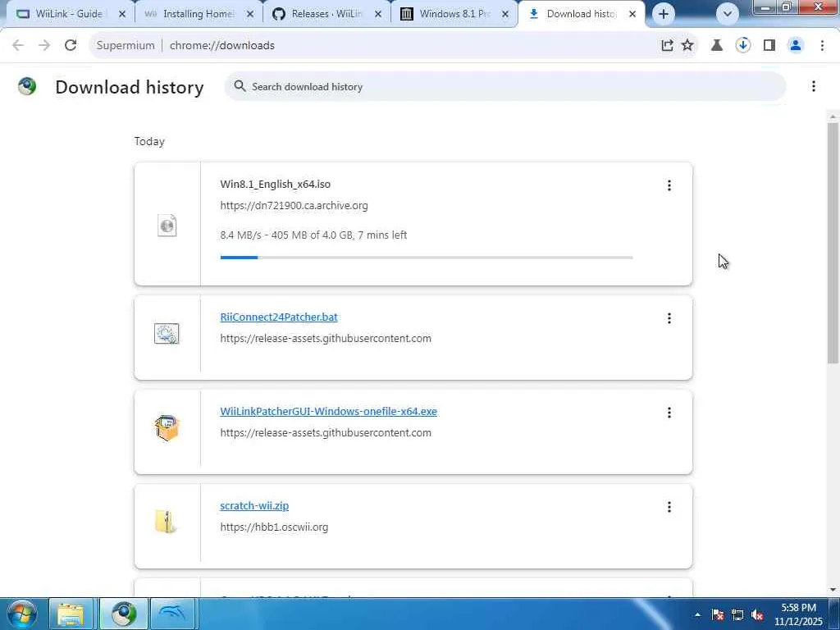This screenshot has height=630, width=840.
Task: Open the Dolphin emulator taskbar icon
Action: (173, 614)
